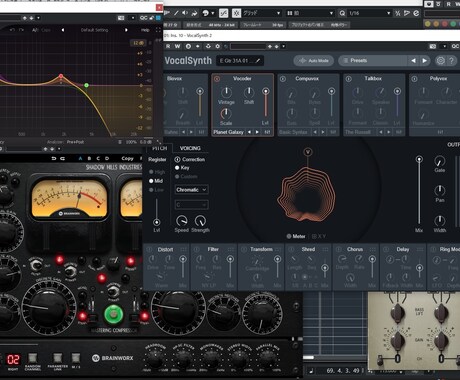Open EQ plugin bar preset dropdown arrow
The image size is (460, 380).
(38, 18)
